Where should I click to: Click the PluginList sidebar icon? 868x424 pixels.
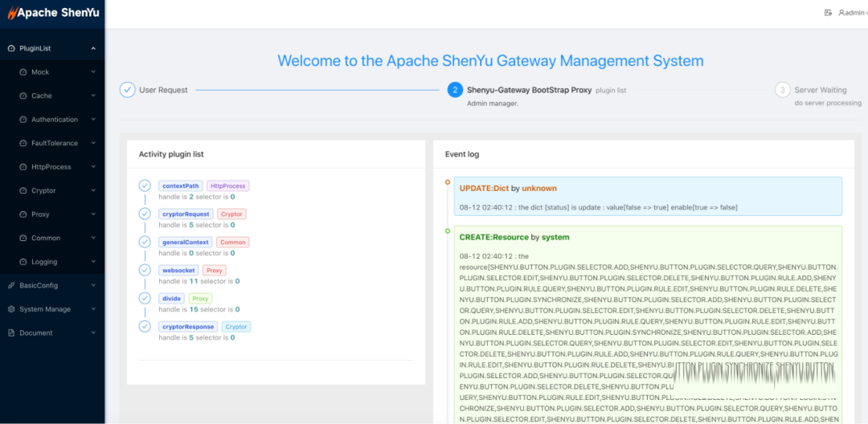11,49
